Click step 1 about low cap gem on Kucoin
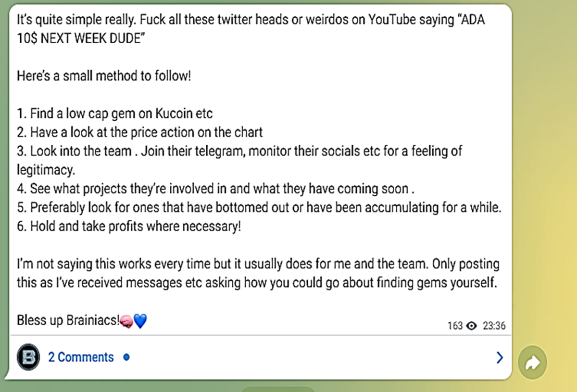Viewport: 577px width, 392px height. click(115, 114)
